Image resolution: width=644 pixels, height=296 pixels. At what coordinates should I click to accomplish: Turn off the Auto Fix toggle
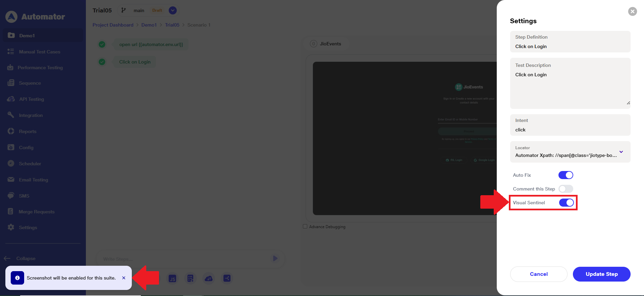566,175
